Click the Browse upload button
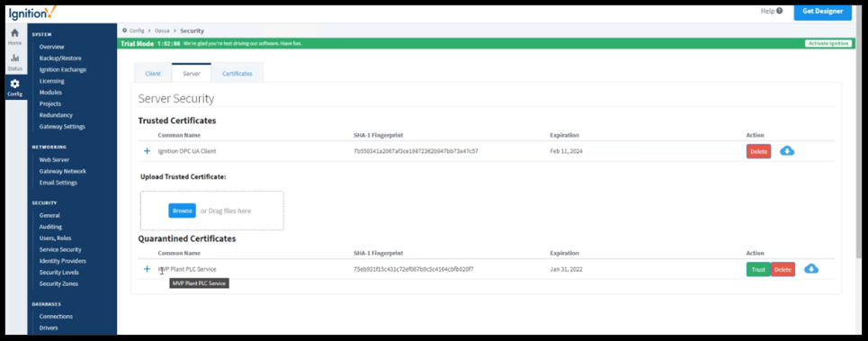The height and width of the screenshot is (341, 868). click(x=182, y=211)
